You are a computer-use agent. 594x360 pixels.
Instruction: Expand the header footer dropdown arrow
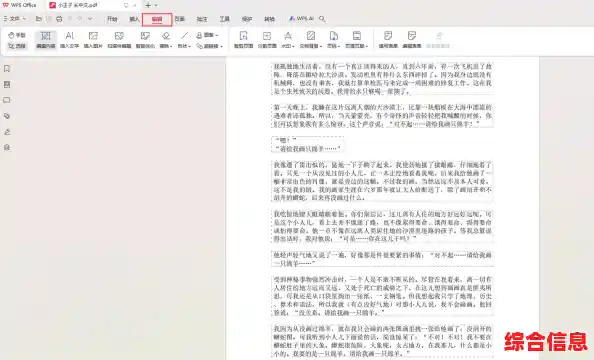367,46
